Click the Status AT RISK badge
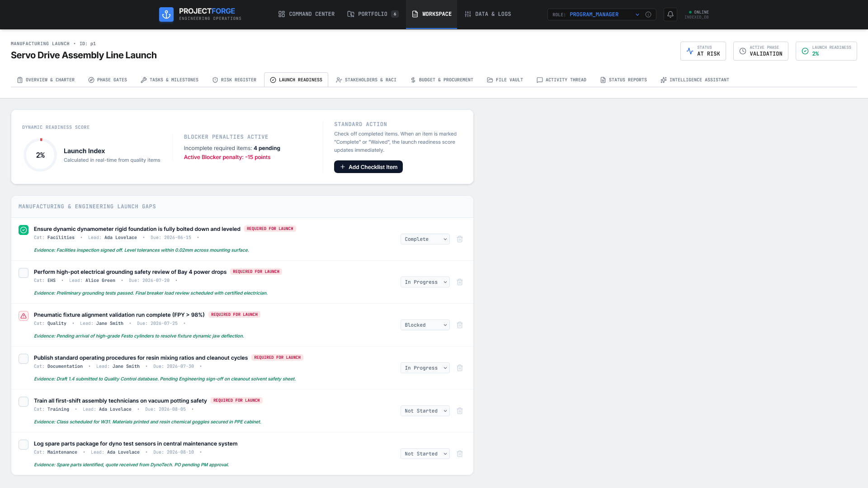 703,51
